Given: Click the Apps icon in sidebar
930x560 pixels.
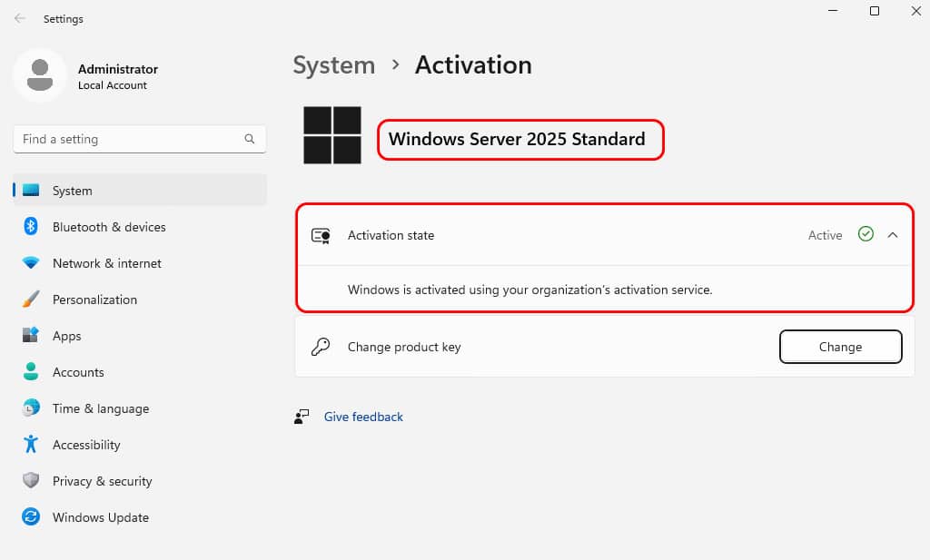Looking at the screenshot, I should (x=31, y=335).
